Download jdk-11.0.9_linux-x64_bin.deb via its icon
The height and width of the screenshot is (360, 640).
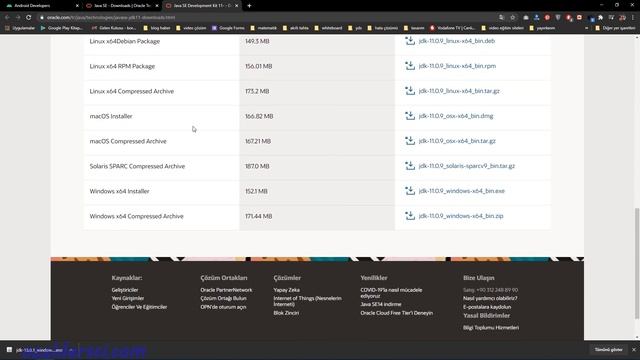click(410, 41)
